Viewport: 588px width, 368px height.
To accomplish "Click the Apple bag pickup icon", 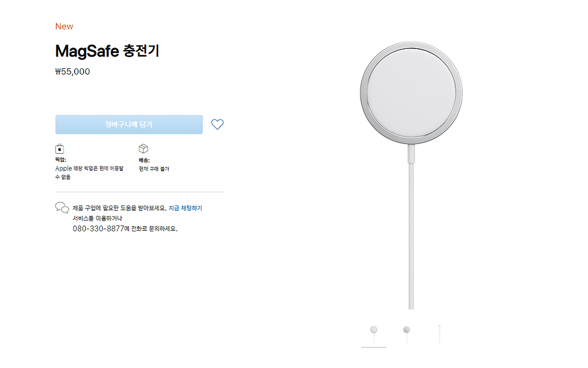I will tap(59, 149).
